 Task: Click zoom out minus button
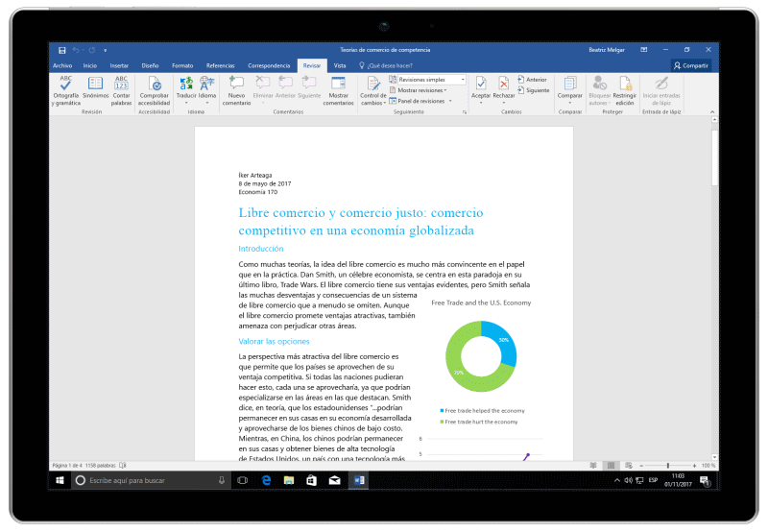(x=641, y=466)
